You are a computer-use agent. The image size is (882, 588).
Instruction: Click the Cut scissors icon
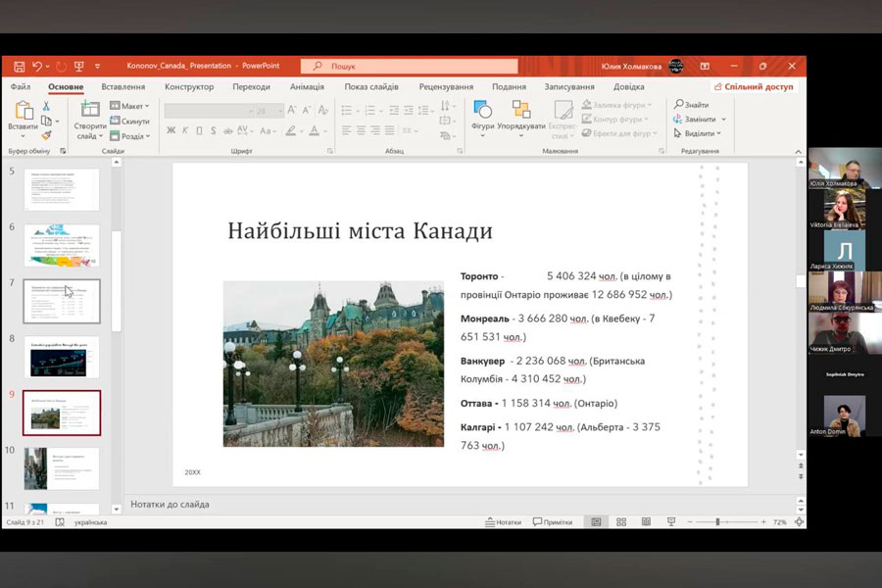[x=46, y=106]
